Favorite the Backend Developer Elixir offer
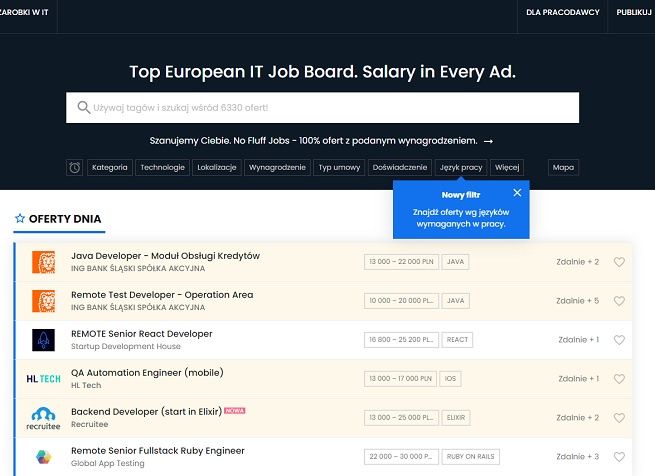Viewport: 655px width, 476px height. pyautogui.click(x=619, y=417)
